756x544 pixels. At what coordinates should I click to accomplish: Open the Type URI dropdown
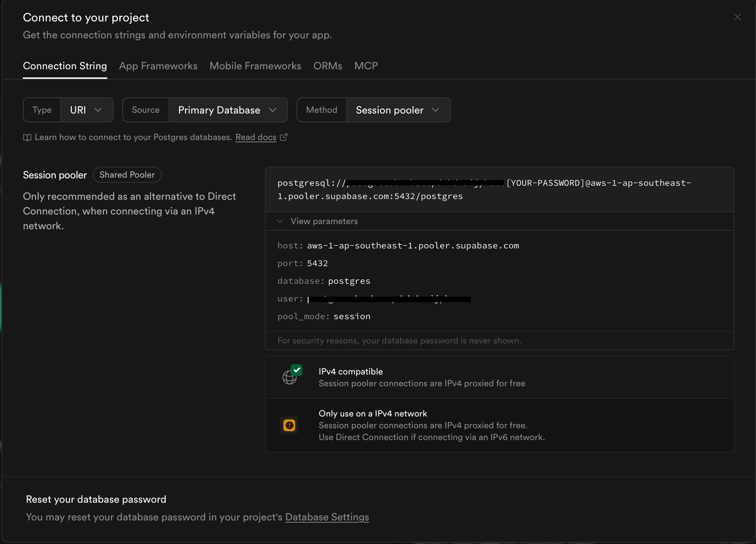86,110
